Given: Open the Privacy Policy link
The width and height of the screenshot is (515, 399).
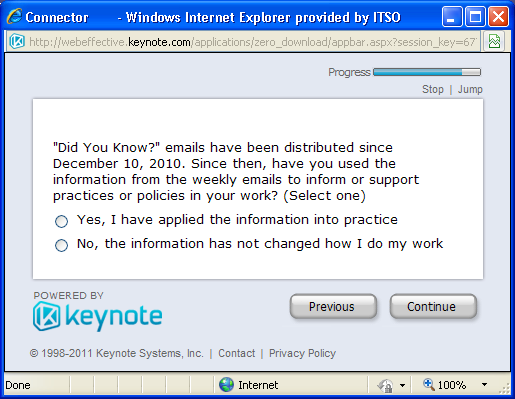Looking at the screenshot, I should (302, 353).
